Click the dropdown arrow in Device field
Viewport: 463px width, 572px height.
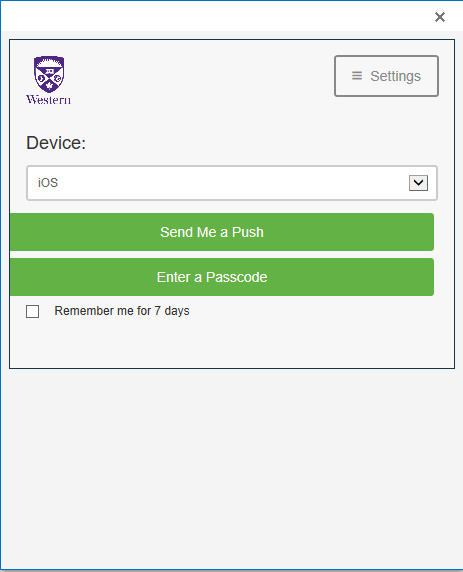[418, 183]
